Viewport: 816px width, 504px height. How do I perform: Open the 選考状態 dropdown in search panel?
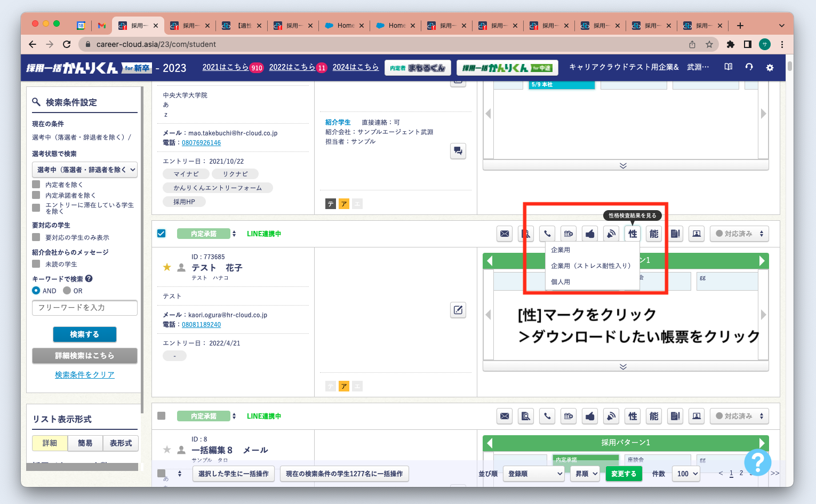coord(85,170)
